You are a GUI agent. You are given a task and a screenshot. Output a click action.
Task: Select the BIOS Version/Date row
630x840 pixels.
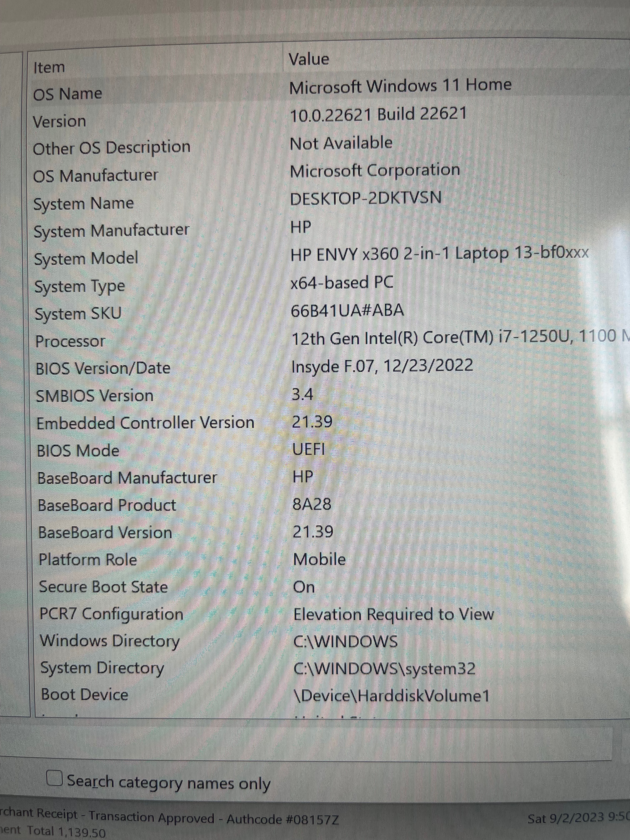coord(103,368)
